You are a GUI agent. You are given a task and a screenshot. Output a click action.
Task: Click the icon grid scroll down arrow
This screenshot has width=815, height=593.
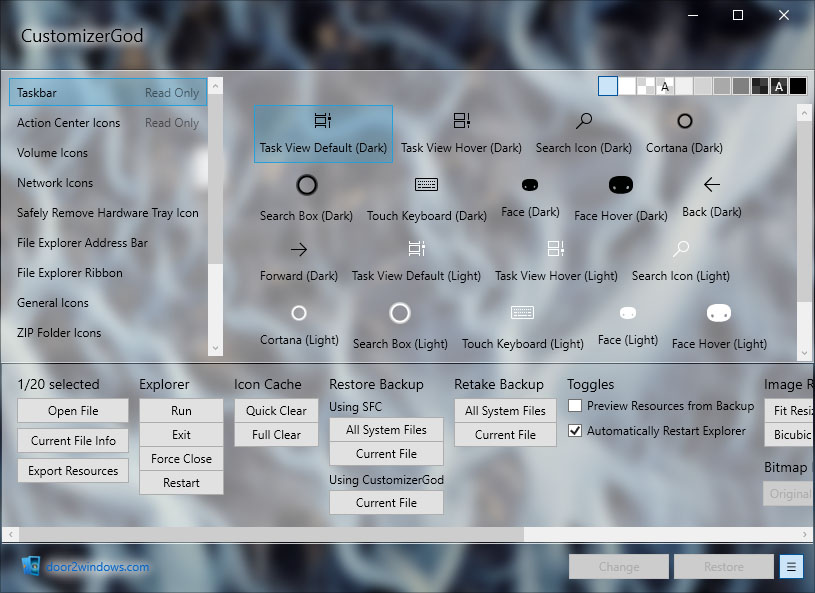804,353
